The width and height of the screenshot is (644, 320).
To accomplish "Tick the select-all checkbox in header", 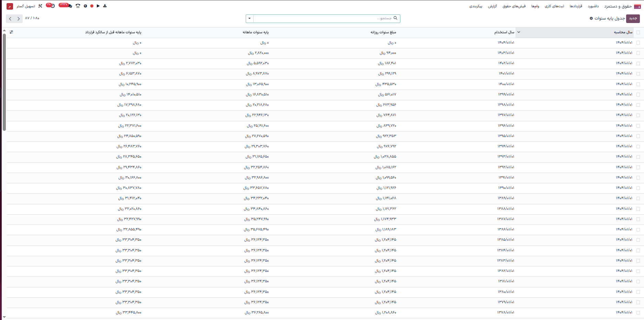I will (638, 33).
